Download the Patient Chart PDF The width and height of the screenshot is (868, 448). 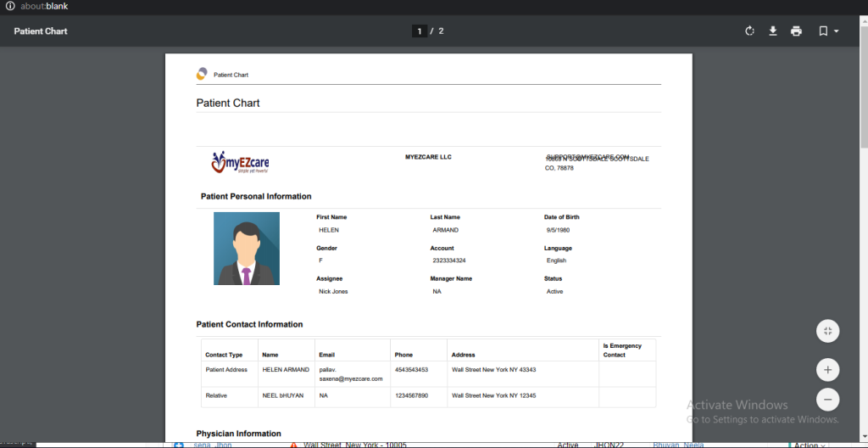click(x=773, y=31)
